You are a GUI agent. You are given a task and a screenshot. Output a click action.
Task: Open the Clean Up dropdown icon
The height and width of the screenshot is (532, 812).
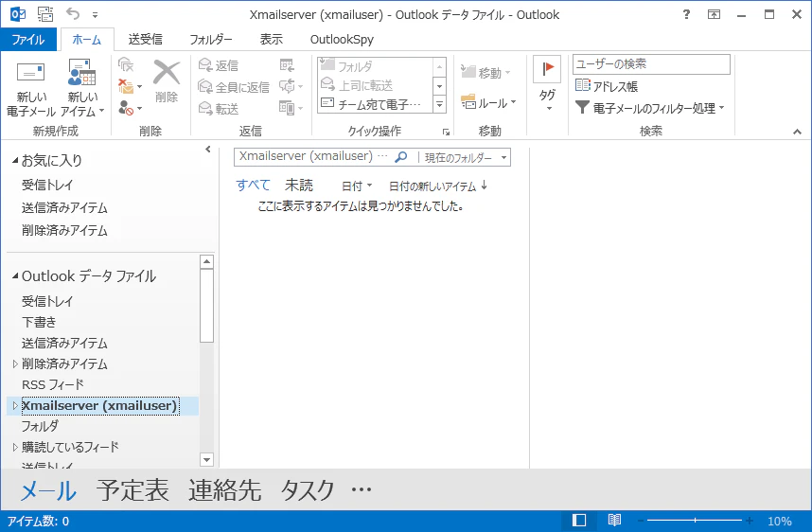click(x=130, y=85)
